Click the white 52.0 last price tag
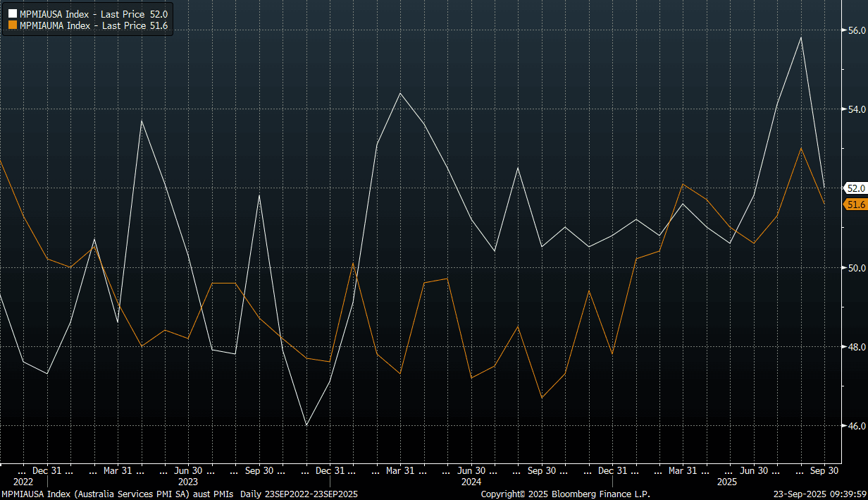 (856, 188)
